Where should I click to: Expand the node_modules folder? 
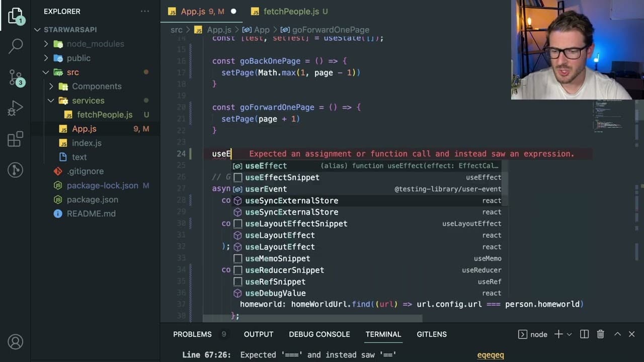click(x=46, y=44)
